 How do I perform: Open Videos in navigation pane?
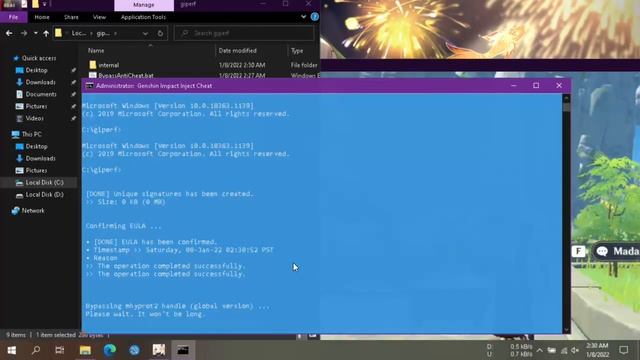(34, 118)
